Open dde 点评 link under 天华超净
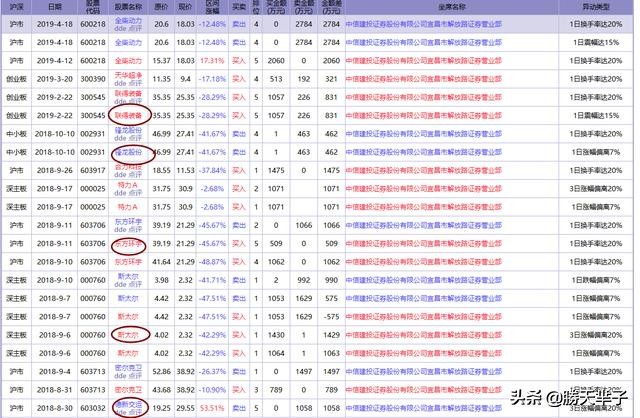The height and width of the screenshot is (418, 640). click(128, 83)
